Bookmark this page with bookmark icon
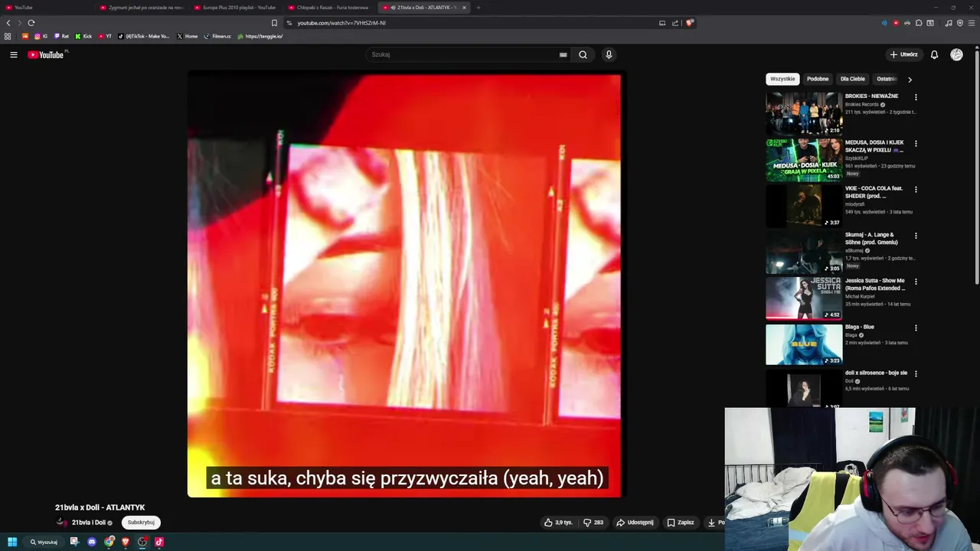Screen dimensions: 980x551 pos(274,23)
